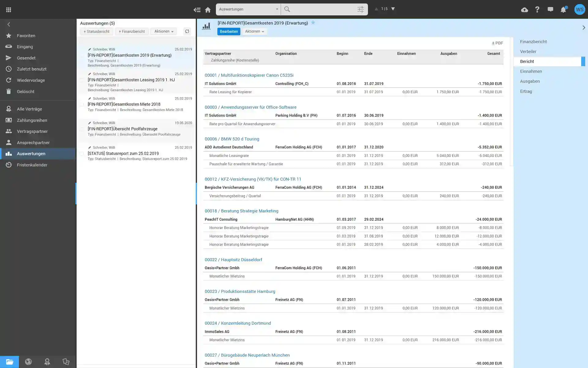Expand Aktionen dropdown next to Bearbeiten
Image resolution: width=588 pixels, height=368 pixels.
pyautogui.click(x=254, y=31)
